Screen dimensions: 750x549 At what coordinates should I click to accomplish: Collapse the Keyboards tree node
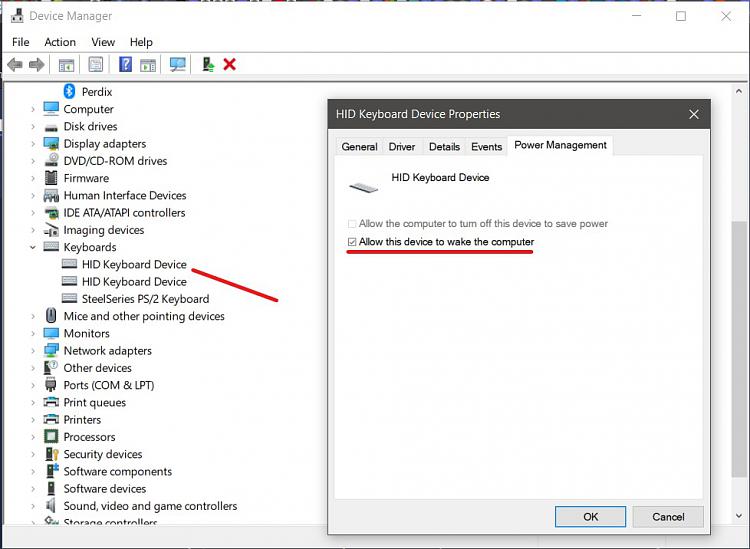pos(33,247)
